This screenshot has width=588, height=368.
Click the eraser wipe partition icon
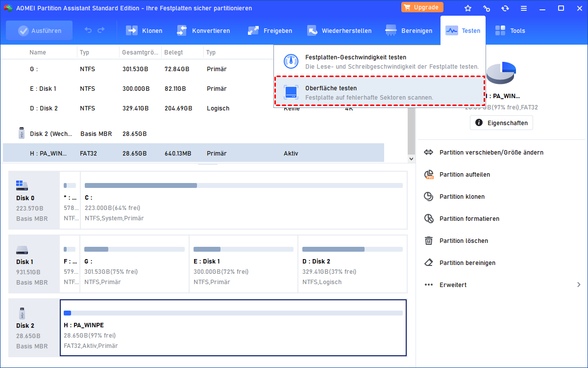[429, 263]
